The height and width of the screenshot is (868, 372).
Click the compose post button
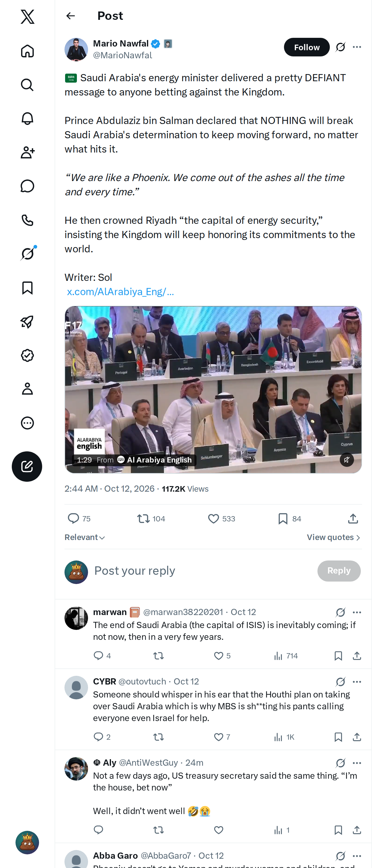click(x=27, y=466)
